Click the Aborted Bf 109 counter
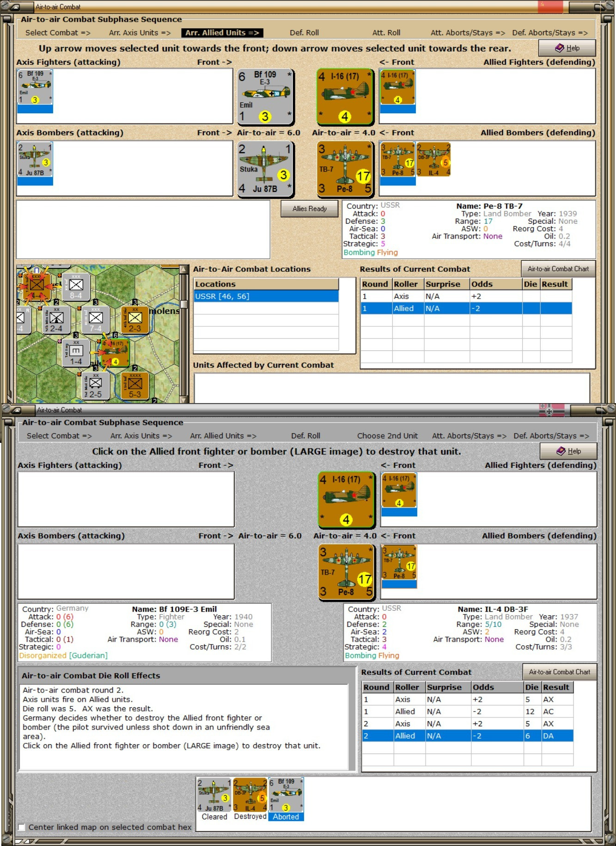Viewport: 616px width, 846px height. pos(286,795)
